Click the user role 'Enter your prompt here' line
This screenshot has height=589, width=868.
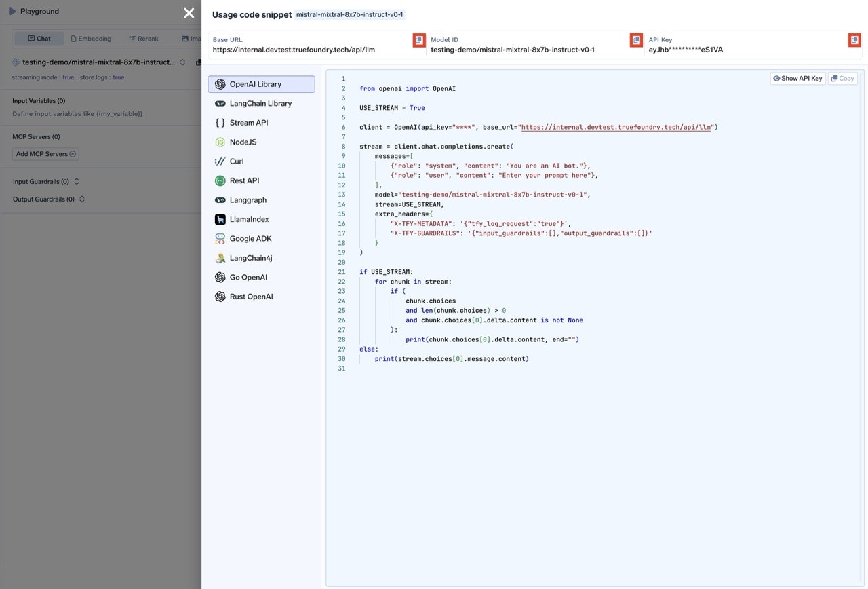pyautogui.click(x=494, y=175)
